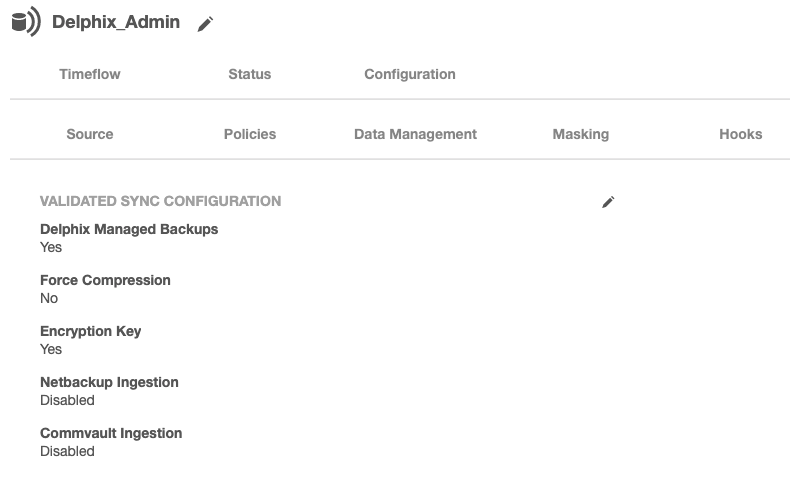
Task: Go to the Source sub-tab
Action: 90,134
